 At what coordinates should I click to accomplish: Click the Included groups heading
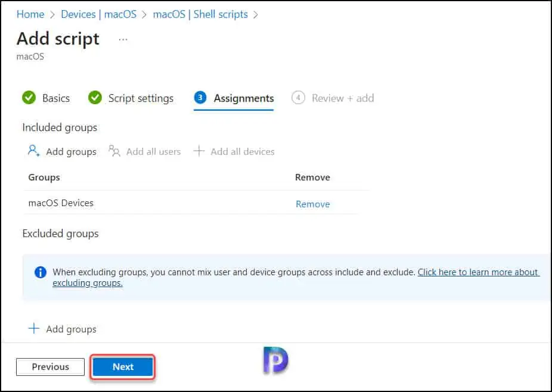coord(60,127)
